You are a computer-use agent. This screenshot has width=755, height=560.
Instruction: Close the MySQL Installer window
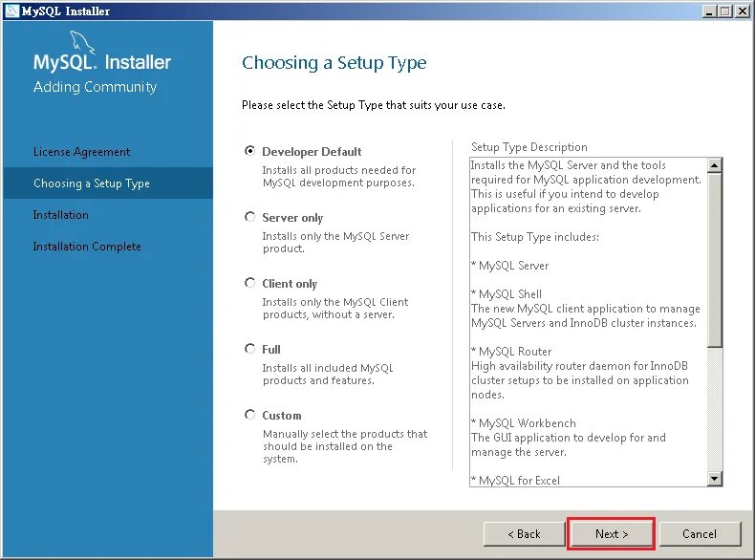(x=743, y=11)
